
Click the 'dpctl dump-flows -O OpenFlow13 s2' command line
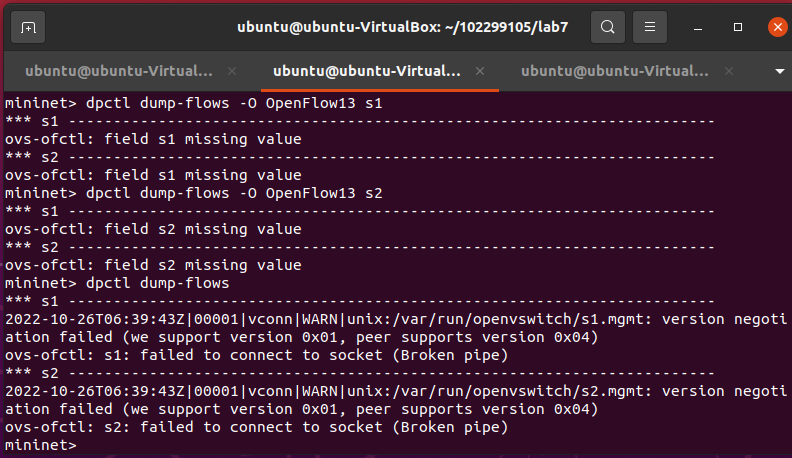click(194, 193)
